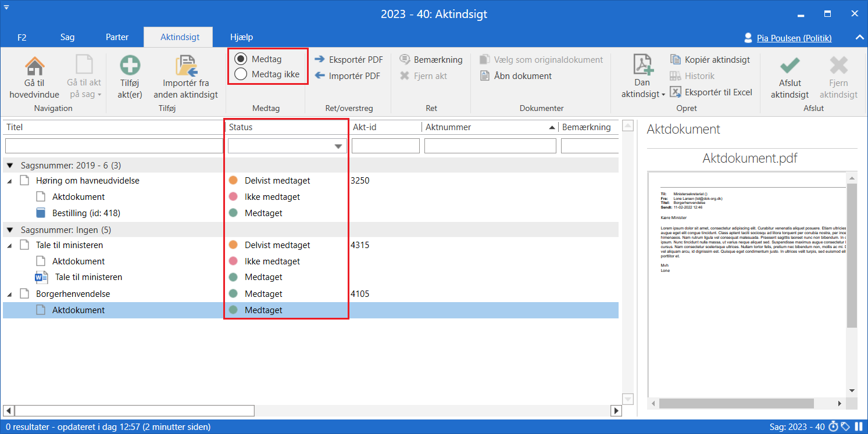Open quick access arrow in title bar
This screenshot has height=434, width=868.
point(6,8)
